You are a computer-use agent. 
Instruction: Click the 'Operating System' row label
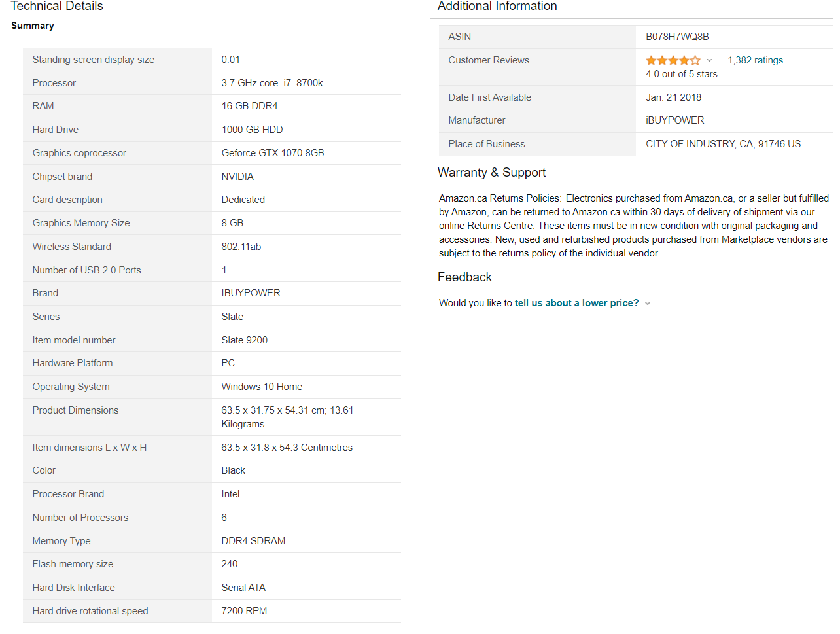point(71,387)
